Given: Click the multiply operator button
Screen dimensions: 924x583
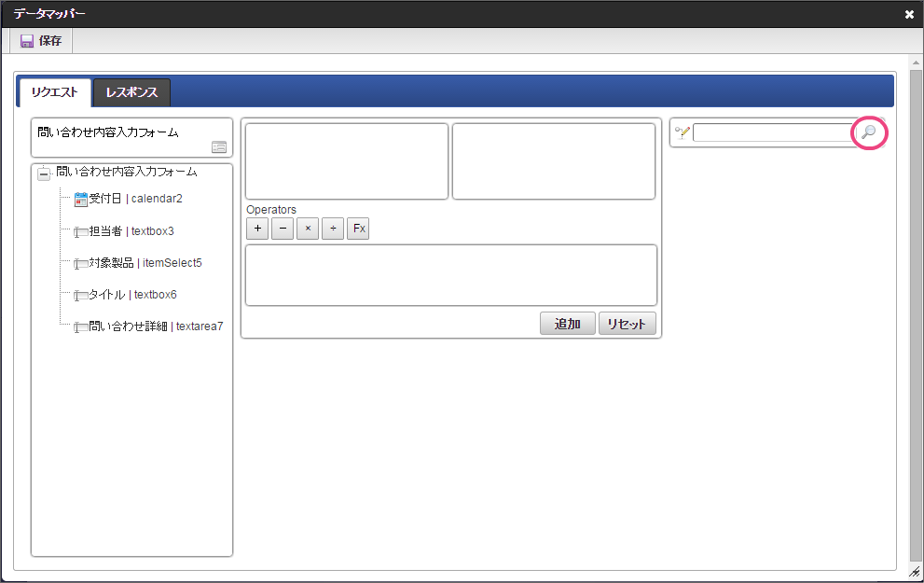Looking at the screenshot, I should tap(308, 229).
